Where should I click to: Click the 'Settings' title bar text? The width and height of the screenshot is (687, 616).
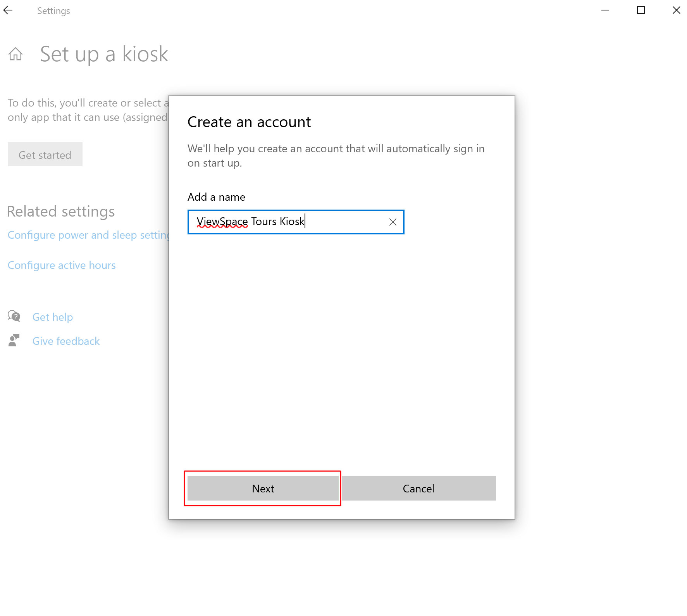coord(53,11)
